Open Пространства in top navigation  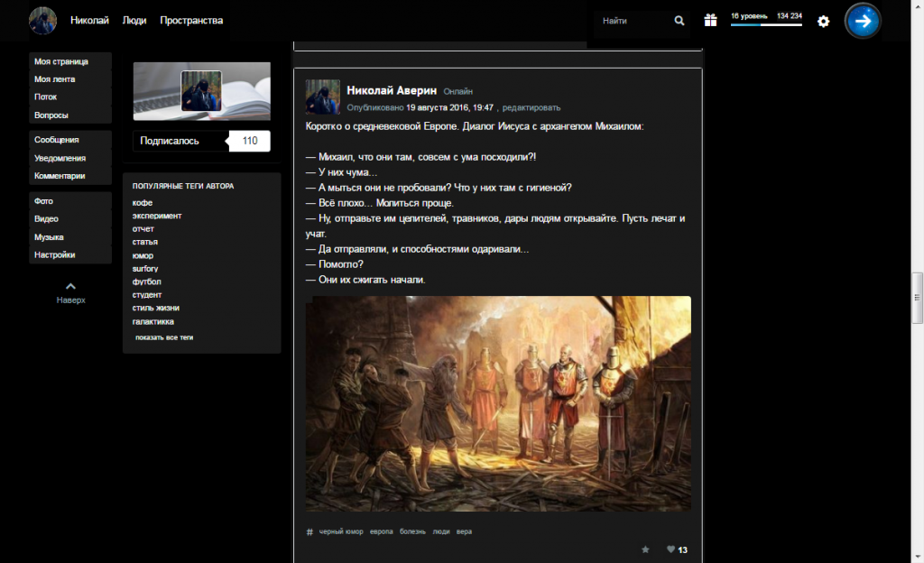point(191,21)
